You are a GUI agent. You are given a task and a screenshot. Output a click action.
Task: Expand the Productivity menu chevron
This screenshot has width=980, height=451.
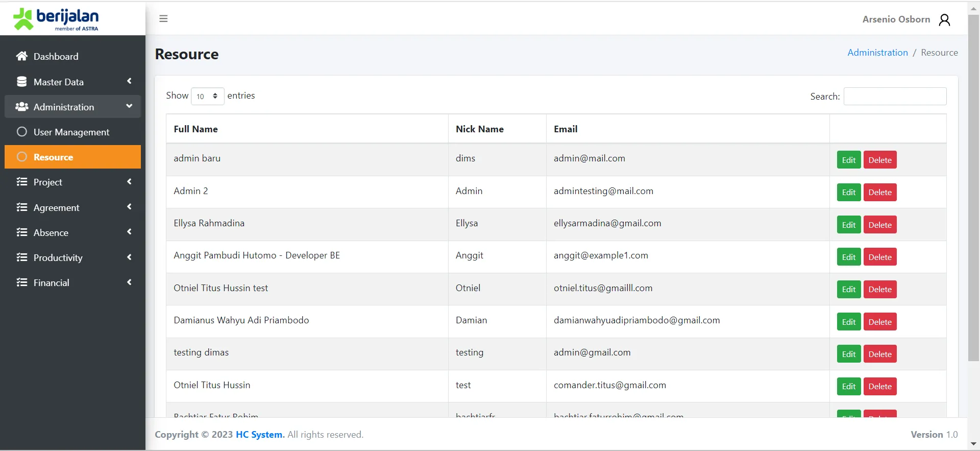(x=129, y=257)
